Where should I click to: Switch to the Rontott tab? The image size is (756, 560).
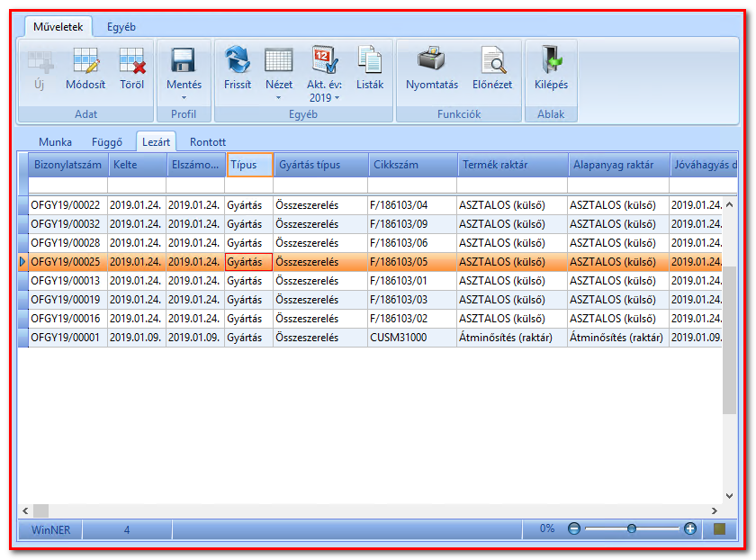pyautogui.click(x=207, y=142)
